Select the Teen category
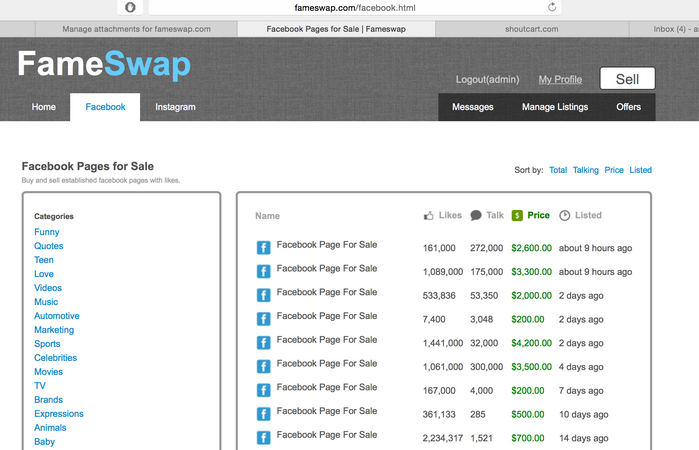 [x=44, y=260]
